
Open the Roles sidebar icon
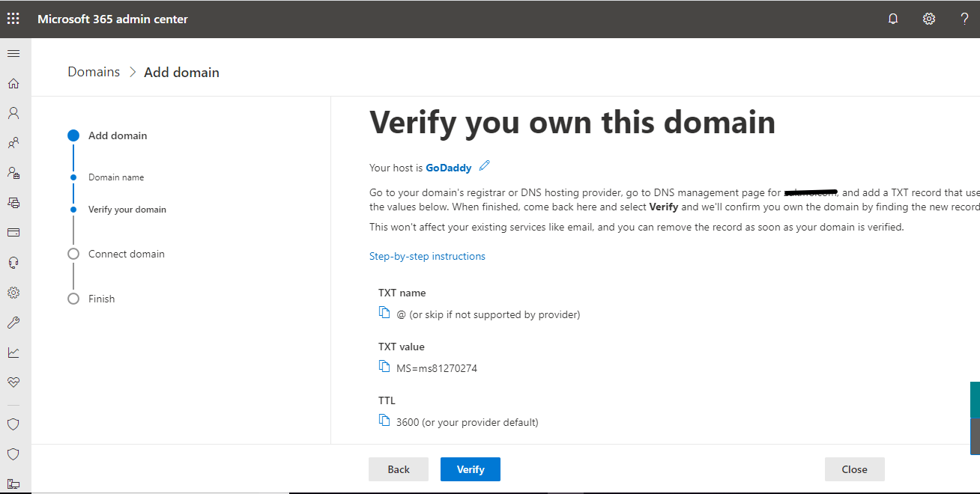tap(13, 173)
